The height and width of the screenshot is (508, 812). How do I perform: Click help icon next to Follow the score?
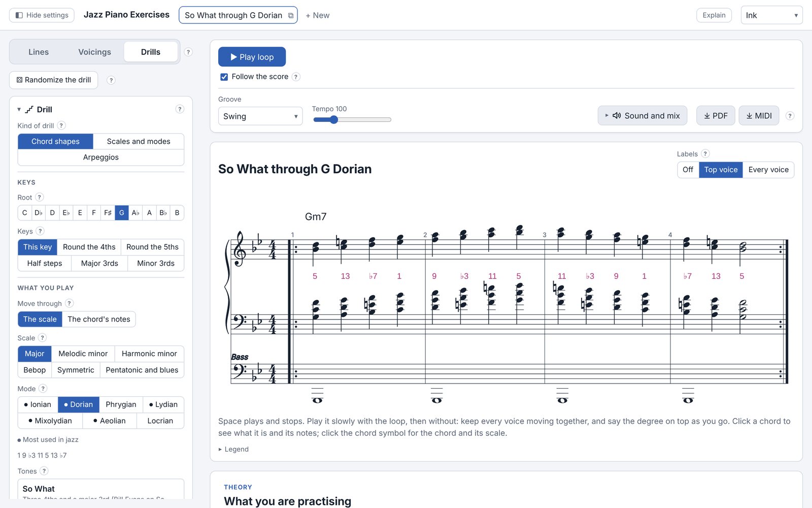(x=296, y=77)
